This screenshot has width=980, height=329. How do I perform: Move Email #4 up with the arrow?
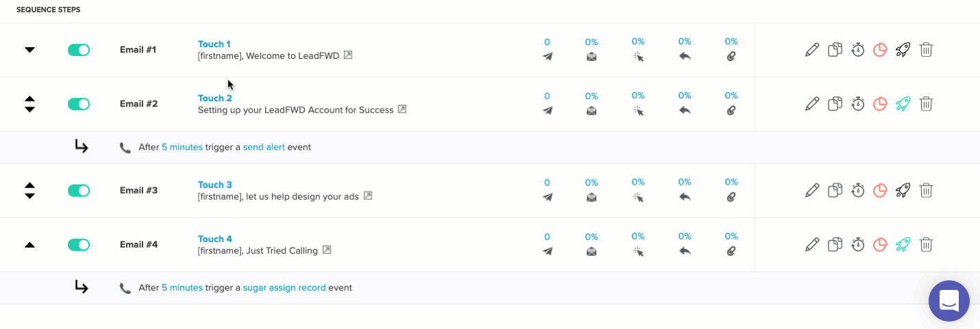[29, 245]
